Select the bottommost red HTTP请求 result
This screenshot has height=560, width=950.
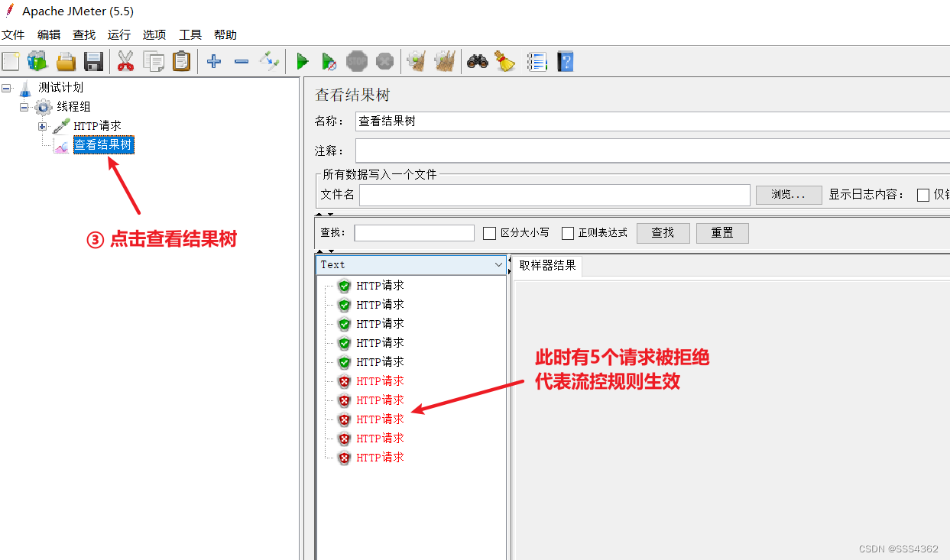[380, 458]
